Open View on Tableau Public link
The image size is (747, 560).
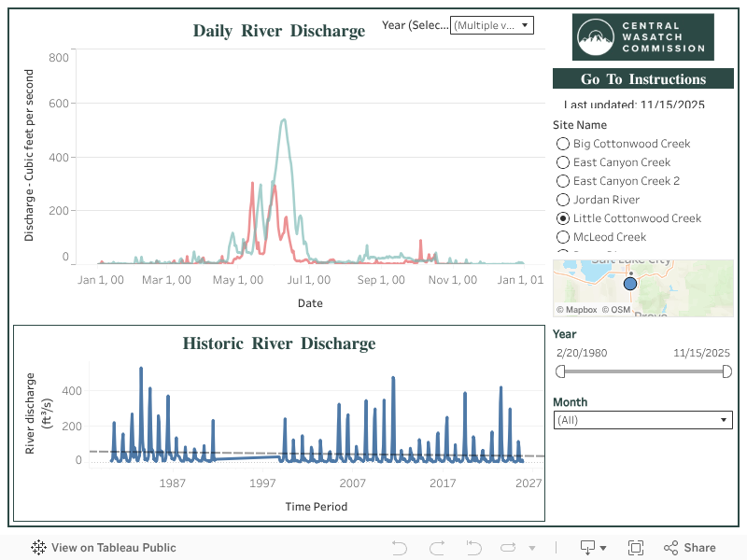click(x=103, y=548)
